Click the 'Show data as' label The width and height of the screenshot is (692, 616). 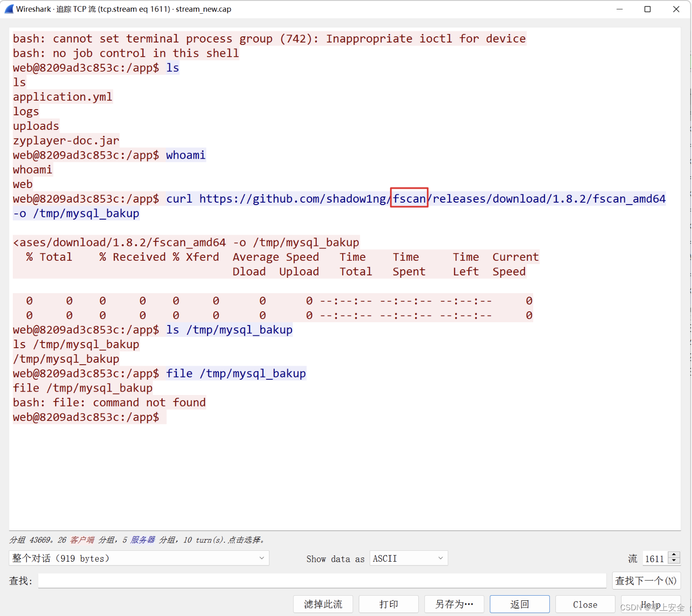coord(335,559)
